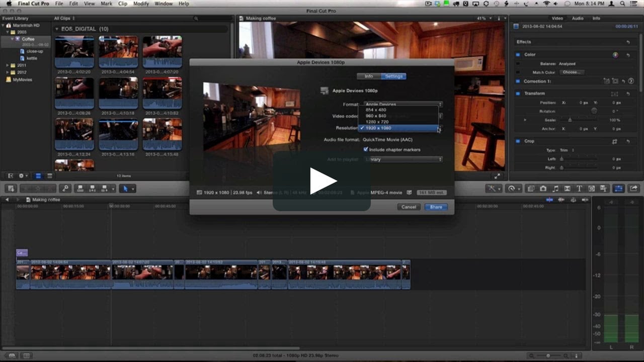Open Color board rainbow icon
Screen dimensions: 644x362
615,55
